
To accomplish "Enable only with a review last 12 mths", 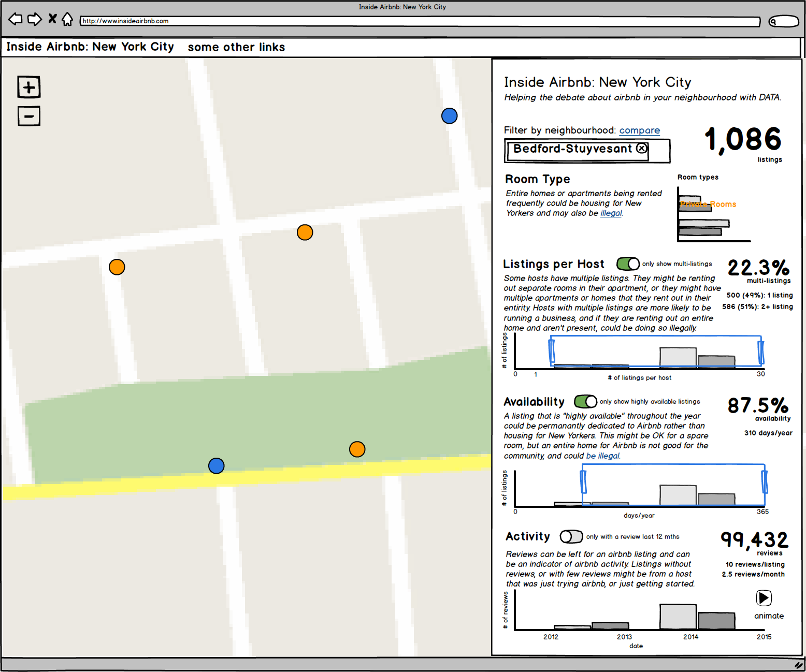I will pyautogui.click(x=571, y=537).
